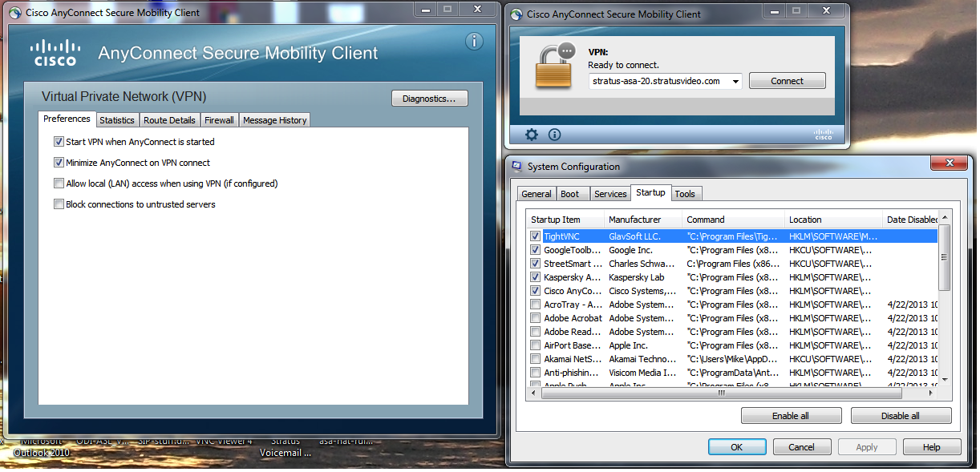Viewport: 980px width, 472px height.
Task: Click the 'Outlook 2010' desktop icon label
Action: [x=42, y=453]
